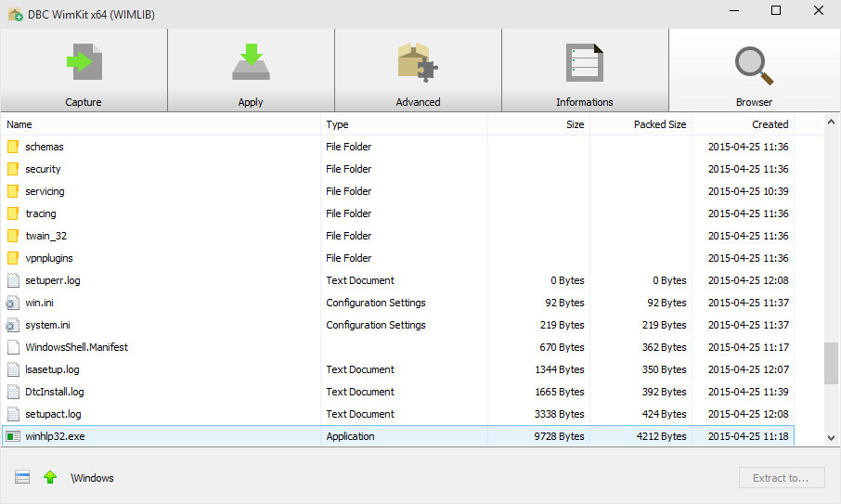Click the WindowsShell.Manifest file icon

click(13, 347)
